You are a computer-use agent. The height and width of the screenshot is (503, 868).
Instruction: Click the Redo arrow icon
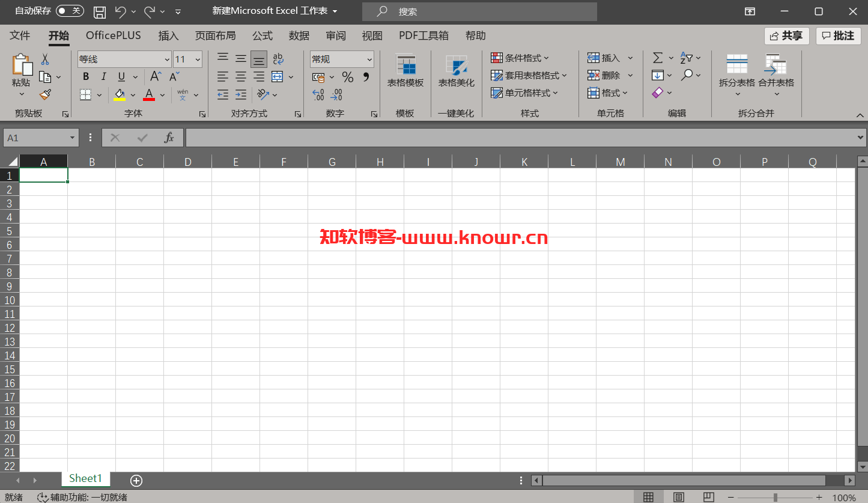150,11
